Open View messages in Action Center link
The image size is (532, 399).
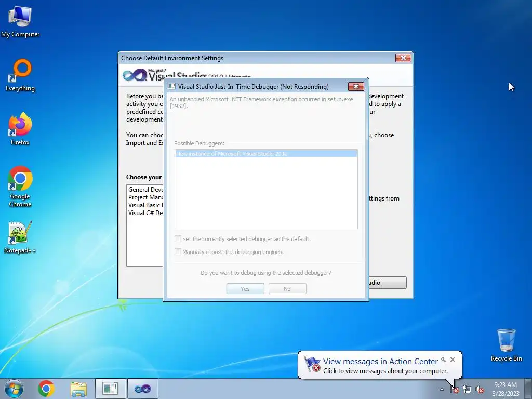click(380, 362)
